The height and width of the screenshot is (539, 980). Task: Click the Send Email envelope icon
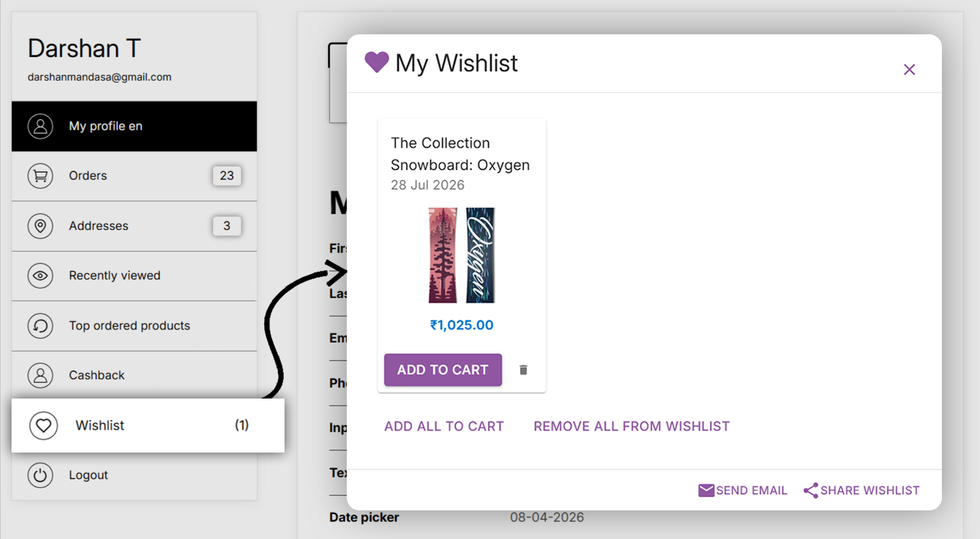[706, 490]
